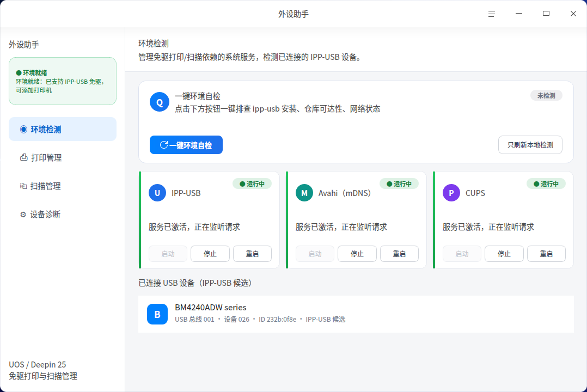The height and width of the screenshot is (392, 587).
Task: Click the IPP-USB service U icon
Action: point(157,193)
